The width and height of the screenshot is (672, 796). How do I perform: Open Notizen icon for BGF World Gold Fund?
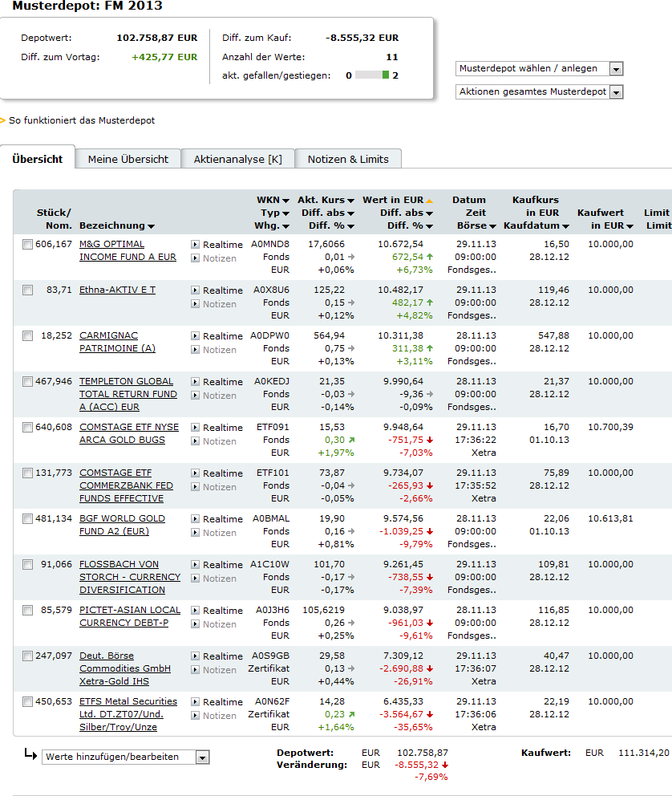tap(195, 533)
